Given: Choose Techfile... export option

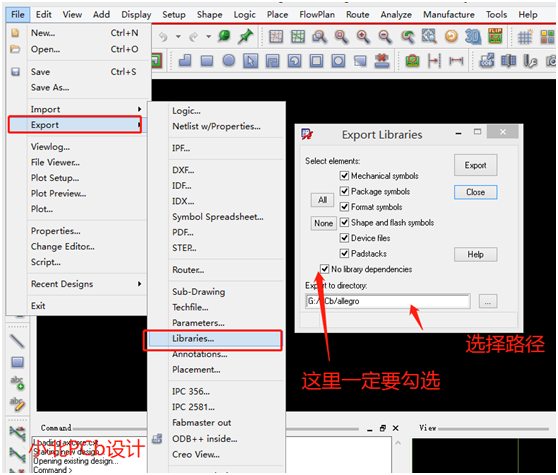Looking at the screenshot, I should 190,307.
